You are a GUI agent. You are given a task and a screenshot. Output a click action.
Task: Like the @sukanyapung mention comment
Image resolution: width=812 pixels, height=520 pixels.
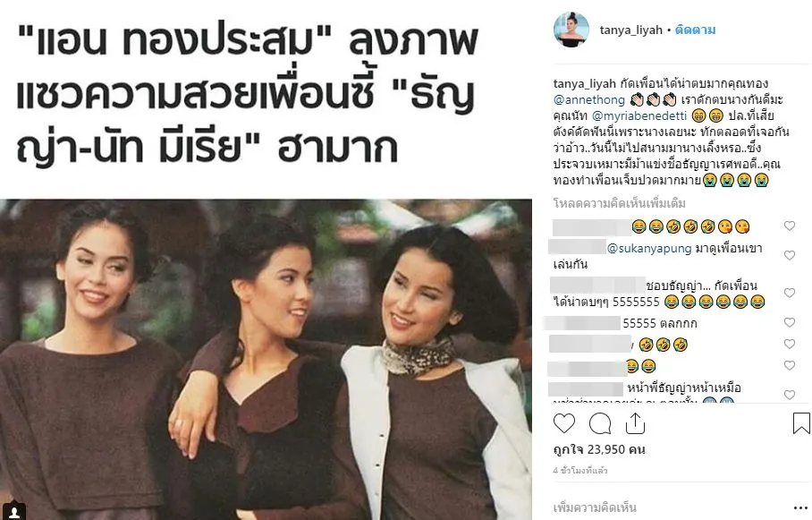[790, 255]
